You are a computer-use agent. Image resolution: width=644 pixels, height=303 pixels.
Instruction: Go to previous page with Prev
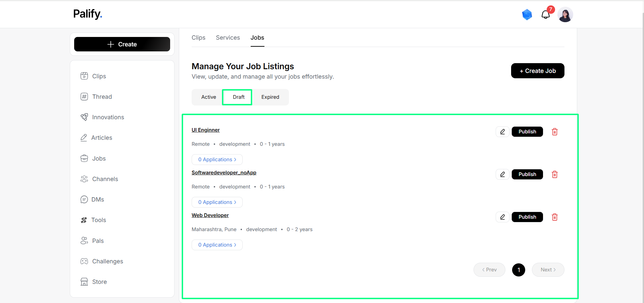point(489,270)
